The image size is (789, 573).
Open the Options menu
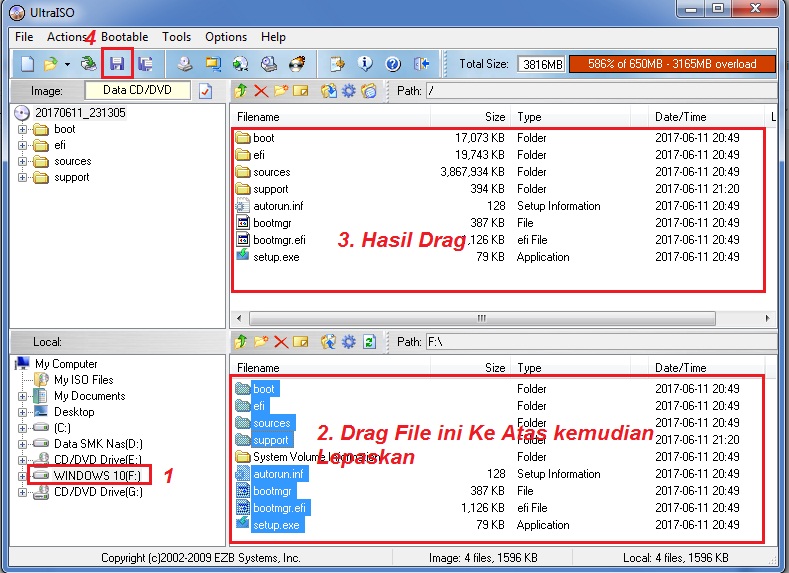(226, 37)
